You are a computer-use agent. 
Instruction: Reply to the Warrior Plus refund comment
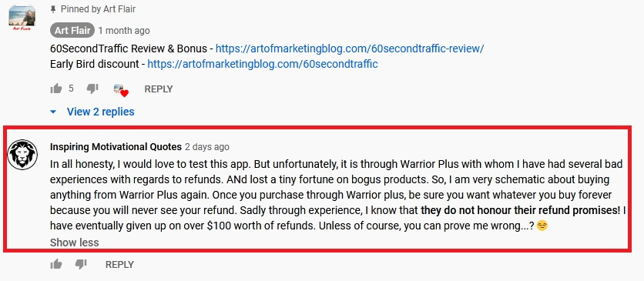119,265
